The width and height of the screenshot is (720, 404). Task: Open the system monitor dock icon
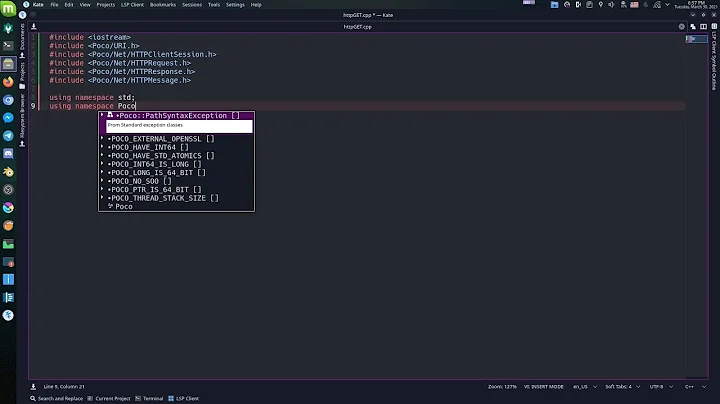click(x=8, y=244)
